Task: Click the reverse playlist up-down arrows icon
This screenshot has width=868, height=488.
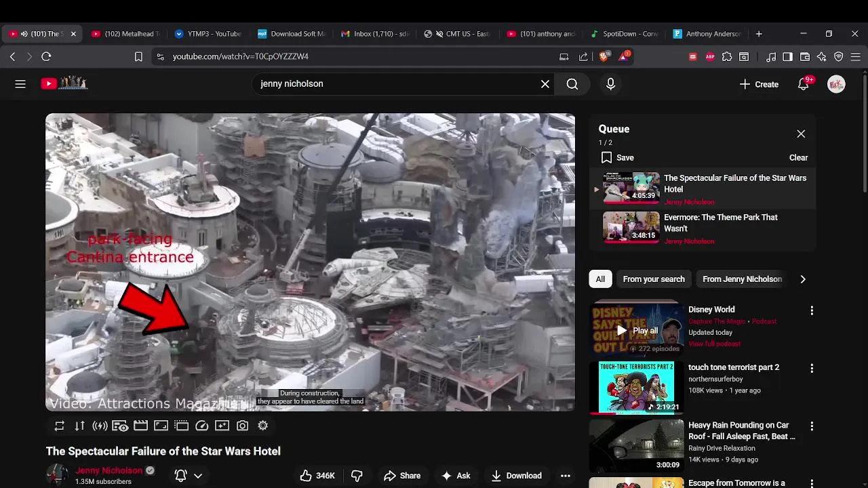Action: [x=80, y=426]
